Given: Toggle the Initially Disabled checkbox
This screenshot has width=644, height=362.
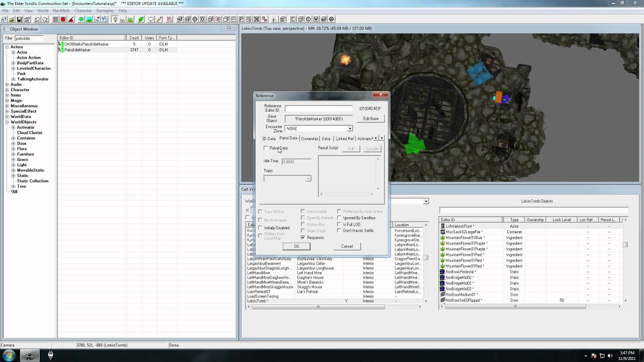Looking at the screenshot, I should (x=260, y=228).
